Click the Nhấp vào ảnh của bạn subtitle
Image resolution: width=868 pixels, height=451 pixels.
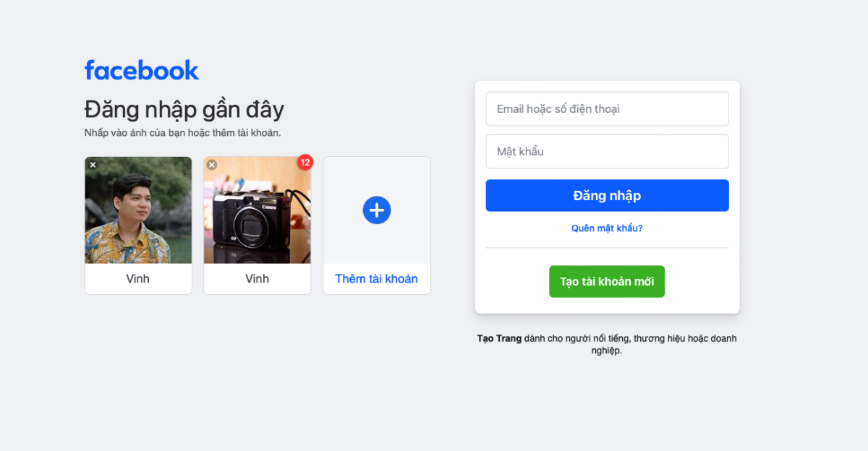point(182,133)
